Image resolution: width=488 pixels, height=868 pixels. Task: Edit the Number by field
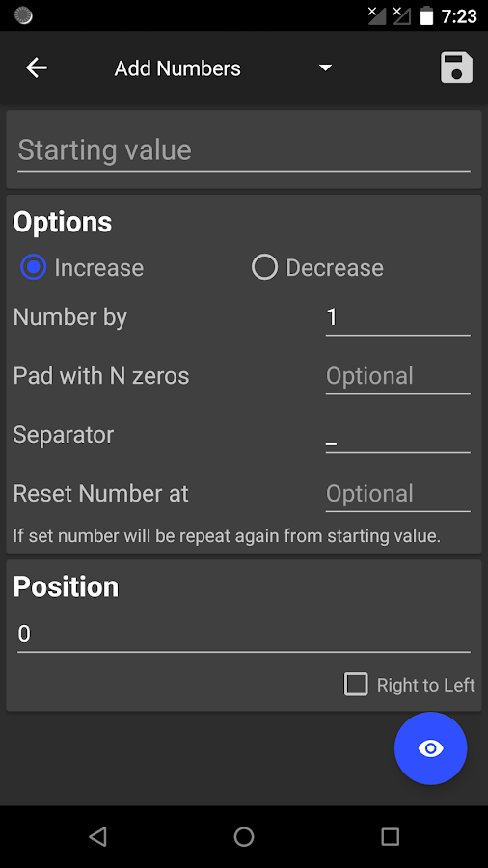tap(397, 317)
